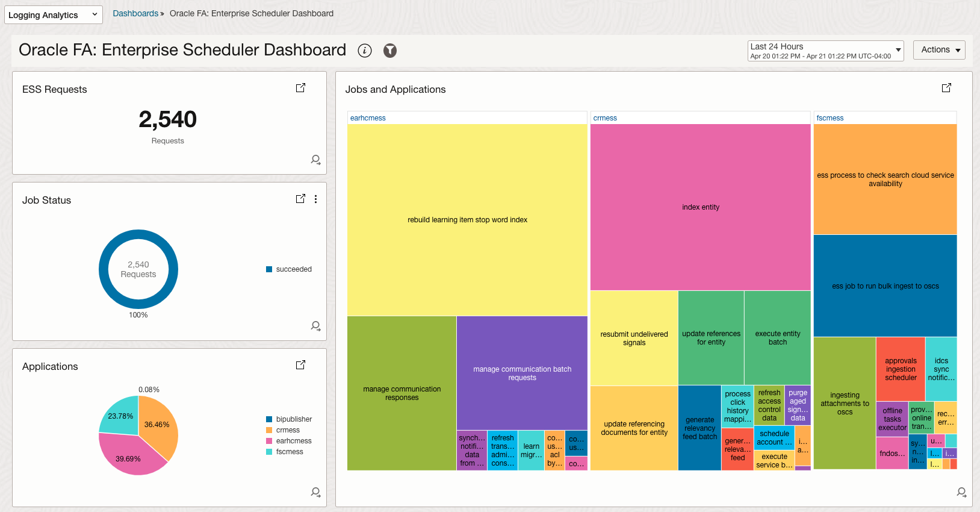Open Job Status log explorer search icon
This screenshot has height=512, width=980.
(x=315, y=326)
